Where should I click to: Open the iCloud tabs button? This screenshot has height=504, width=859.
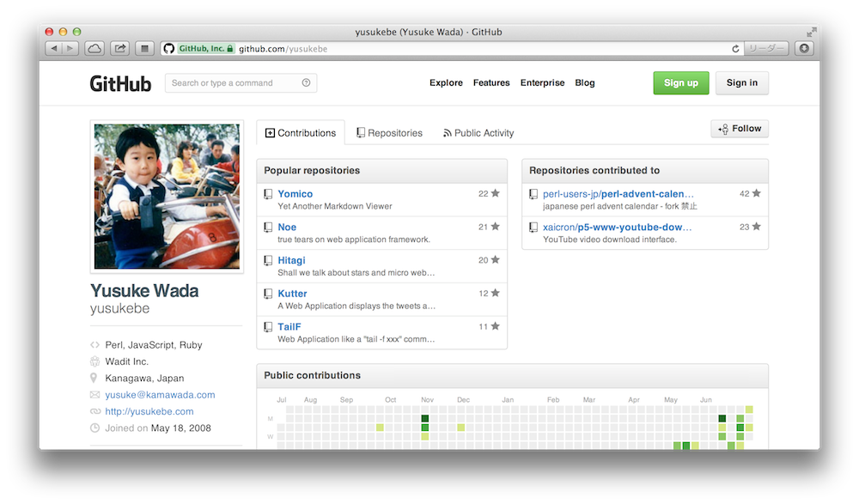point(94,48)
